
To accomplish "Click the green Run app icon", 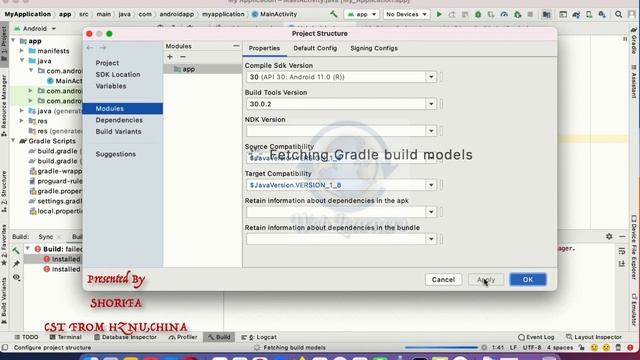I will click(x=439, y=14).
